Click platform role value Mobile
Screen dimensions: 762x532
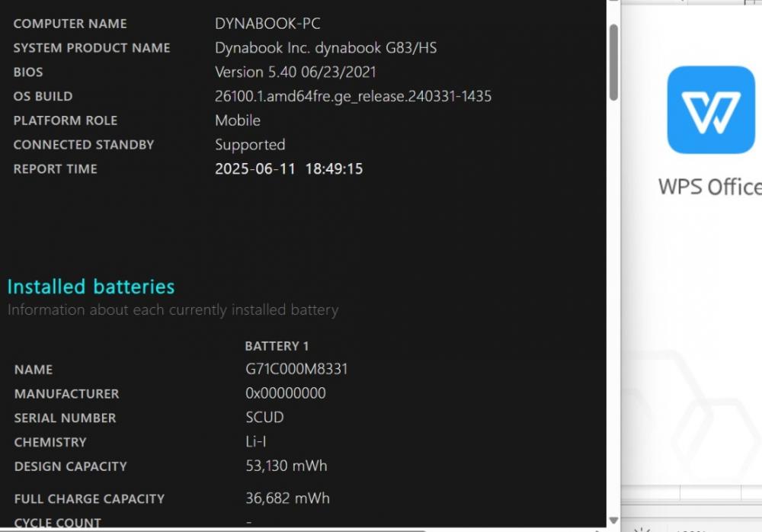238,120
